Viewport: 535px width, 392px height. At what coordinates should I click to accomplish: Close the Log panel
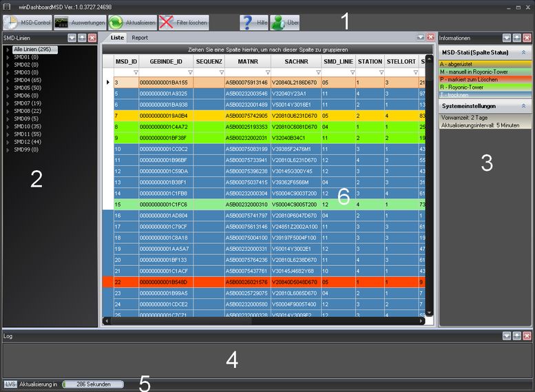[x=527, y=336]
